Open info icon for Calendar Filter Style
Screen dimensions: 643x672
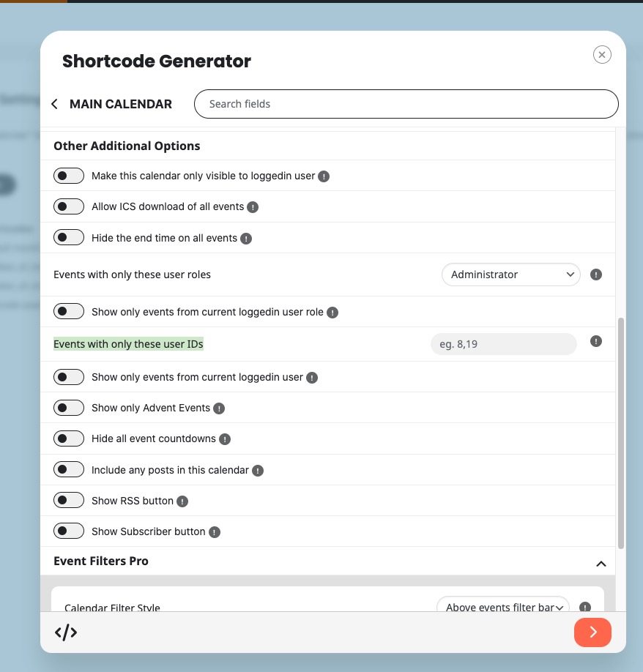tap(585, 606)
